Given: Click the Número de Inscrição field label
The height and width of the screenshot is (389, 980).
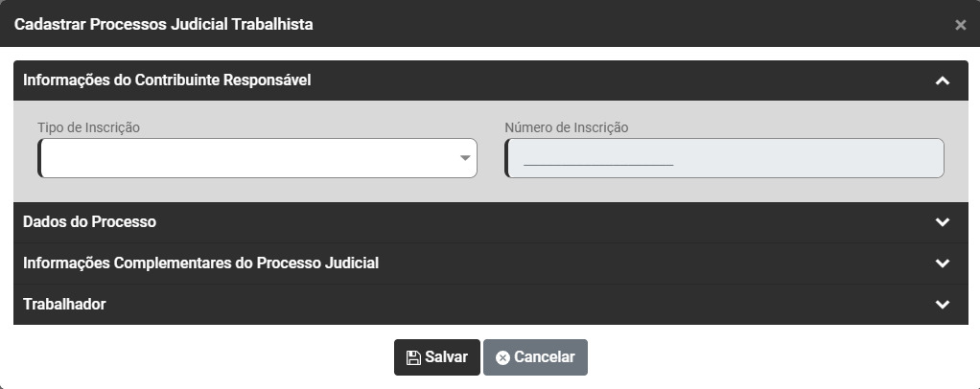Looking at the screenshot, I should (x=567, y=127).
